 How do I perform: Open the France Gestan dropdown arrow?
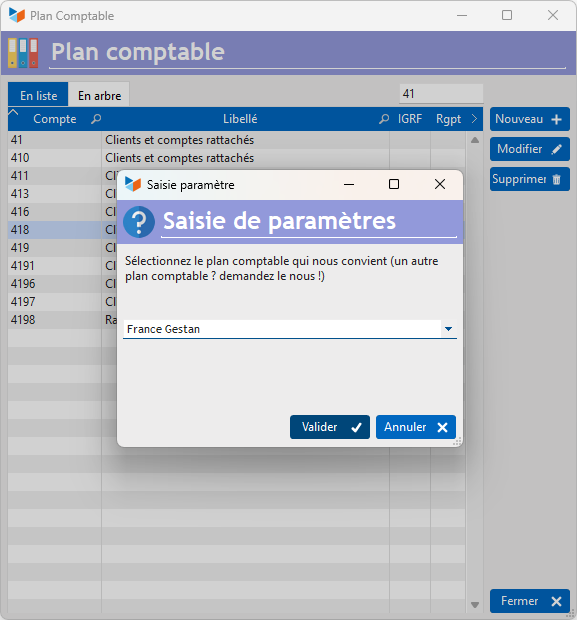(x=448, y=329)
